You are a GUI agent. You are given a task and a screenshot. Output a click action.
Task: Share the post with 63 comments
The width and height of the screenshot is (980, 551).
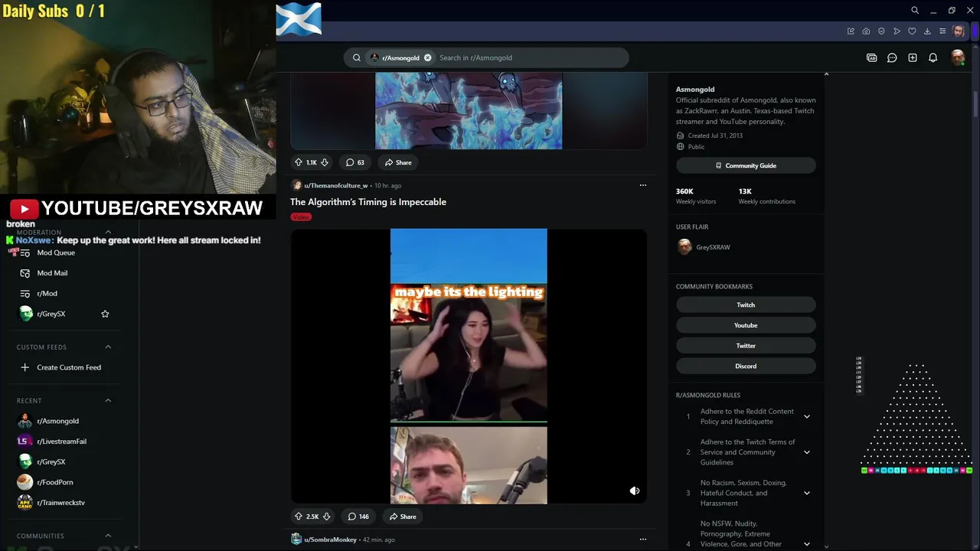click(398, 162)
